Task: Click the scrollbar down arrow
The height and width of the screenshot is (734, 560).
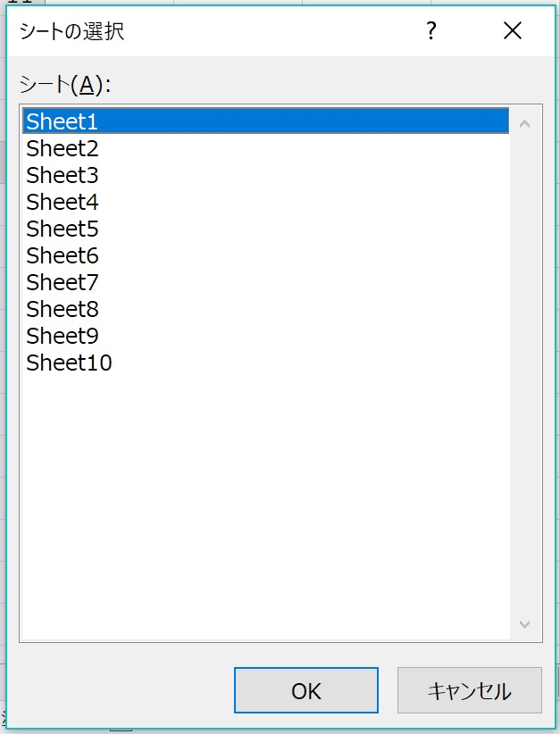Action: (524, 624)
